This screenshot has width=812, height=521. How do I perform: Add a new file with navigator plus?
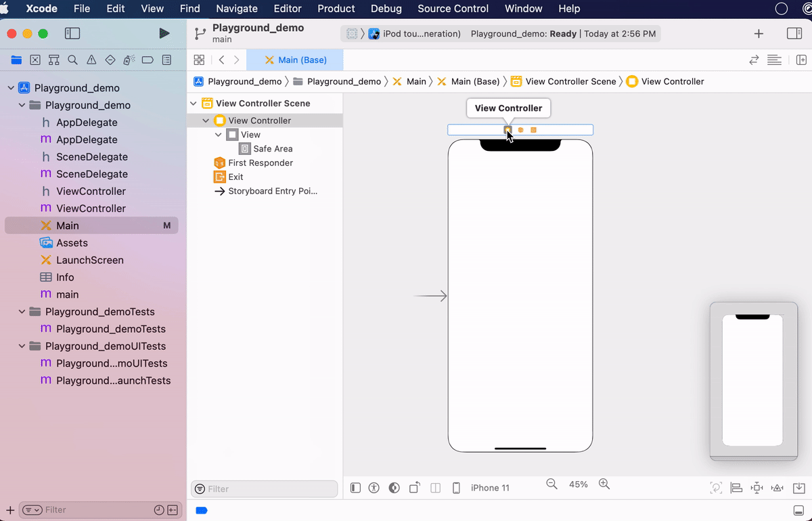[10, 509]
